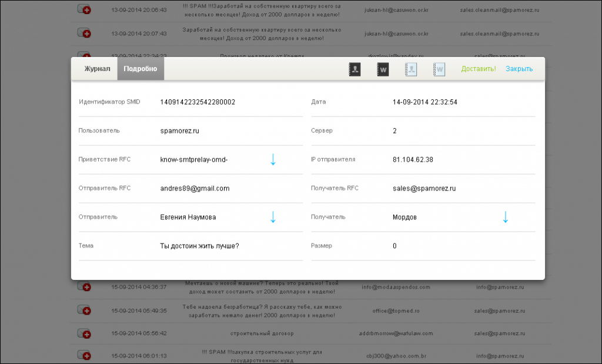Click sender info@modaaspendos.com
Screen dimensions: 602x364
point(396,287)
